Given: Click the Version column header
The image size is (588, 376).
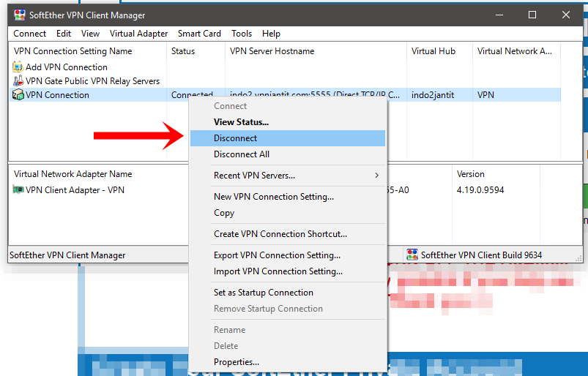Looking at the screenshot, I should [496, 174].
